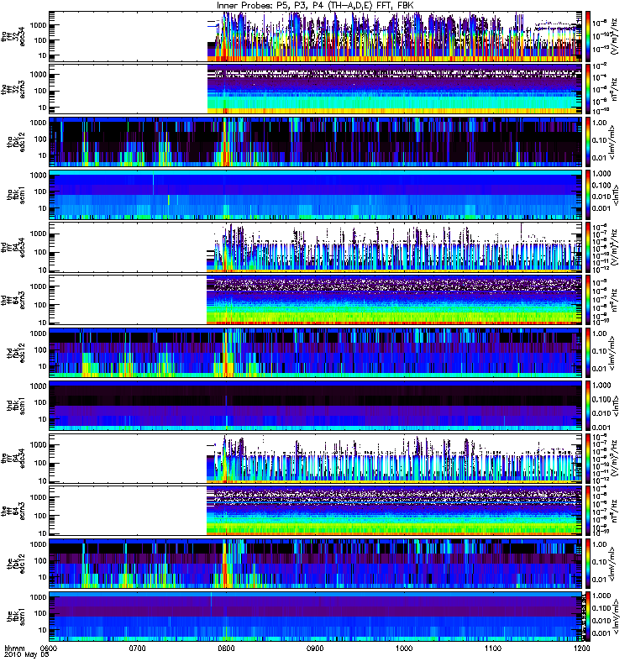Click the color bar beside tha fff scm3 panel
The width and height of the screenshot is (630, 672).
[587, 89]
